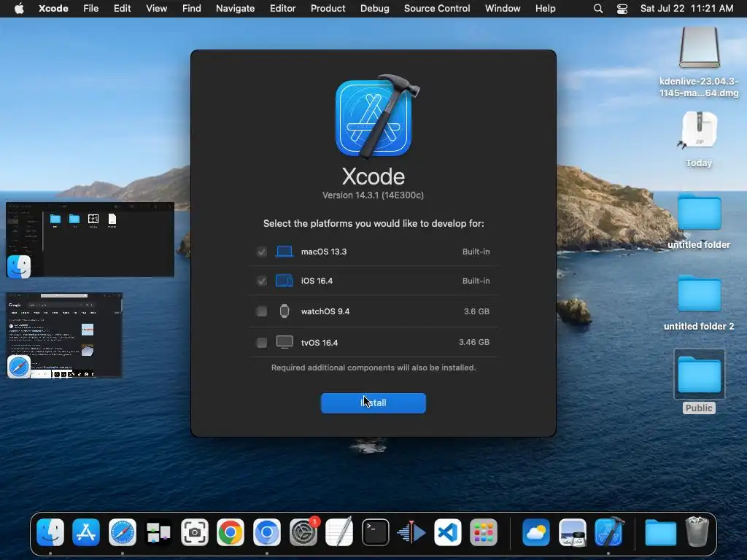The width and height of the screenshot is (747, 560).
Task: Open Safari from the Dock
Action: [123, 532]
